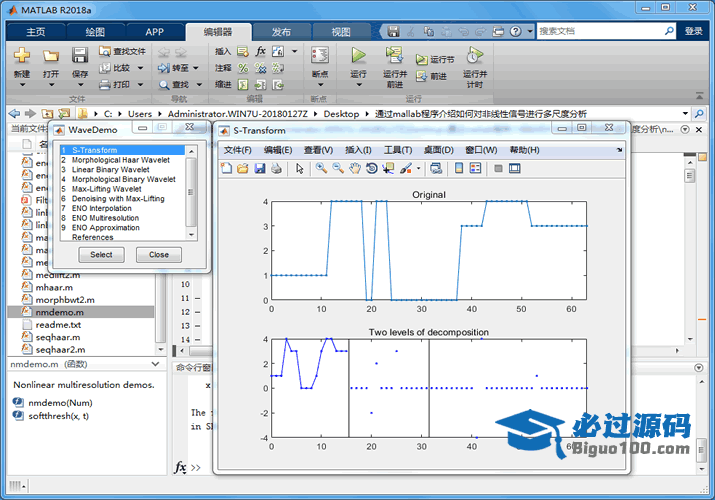This screenshot has height=500, width=715.
Task: Click the file browser scrollbar down arrow
Action: 161,350
